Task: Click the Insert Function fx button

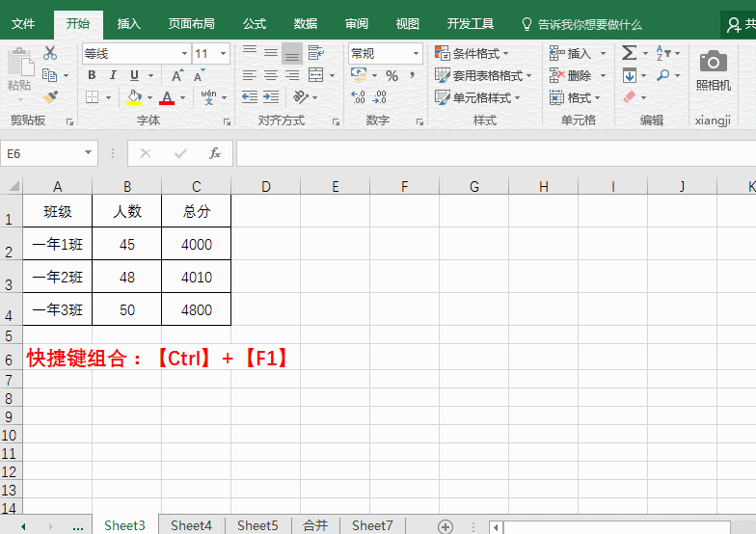Action: tap(214, 153)
